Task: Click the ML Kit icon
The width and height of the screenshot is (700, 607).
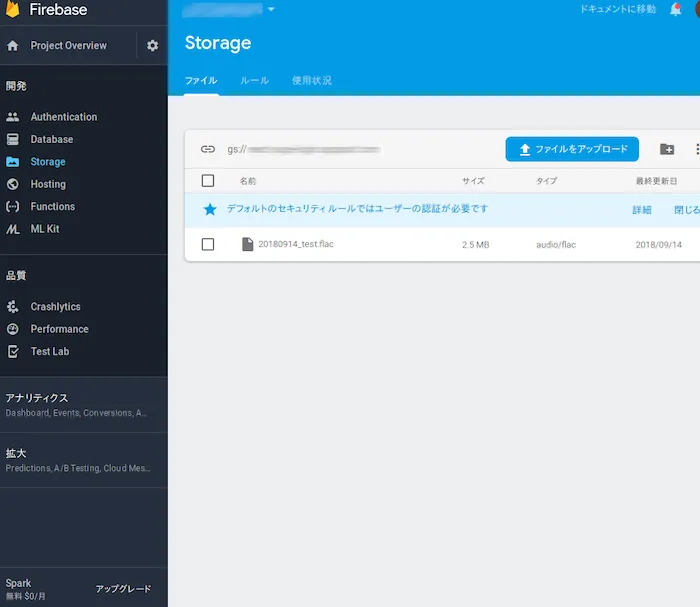Action: 13,229
